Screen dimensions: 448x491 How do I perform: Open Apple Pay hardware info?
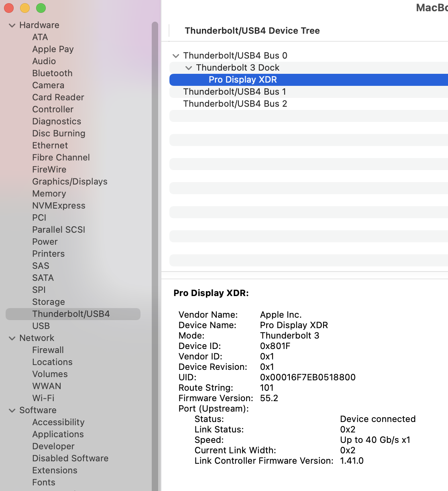53,49
